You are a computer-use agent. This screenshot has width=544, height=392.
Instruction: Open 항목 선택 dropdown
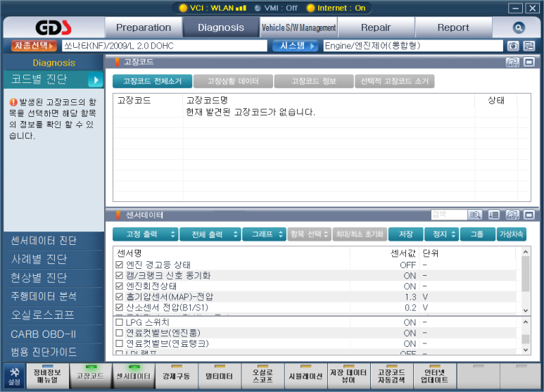click(309, 234)
